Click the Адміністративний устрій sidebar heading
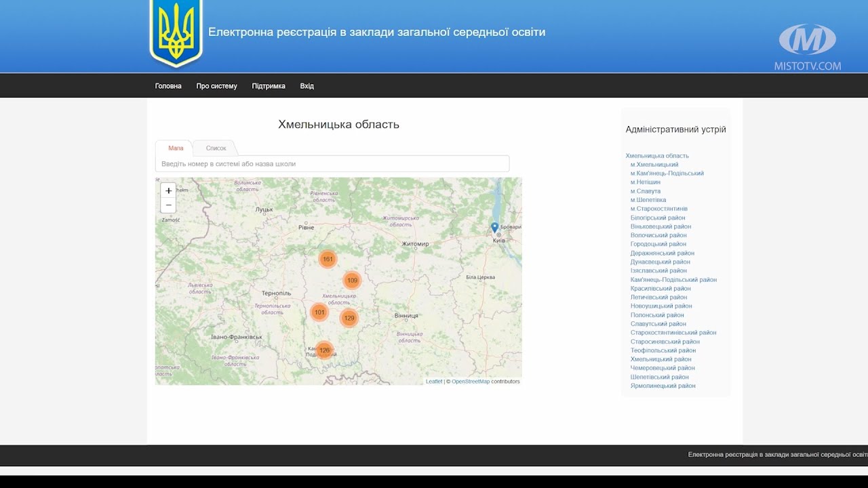Image resolution: width=868 pixels, height=488 pixels. pyautogui.click(x=675, y=129)
